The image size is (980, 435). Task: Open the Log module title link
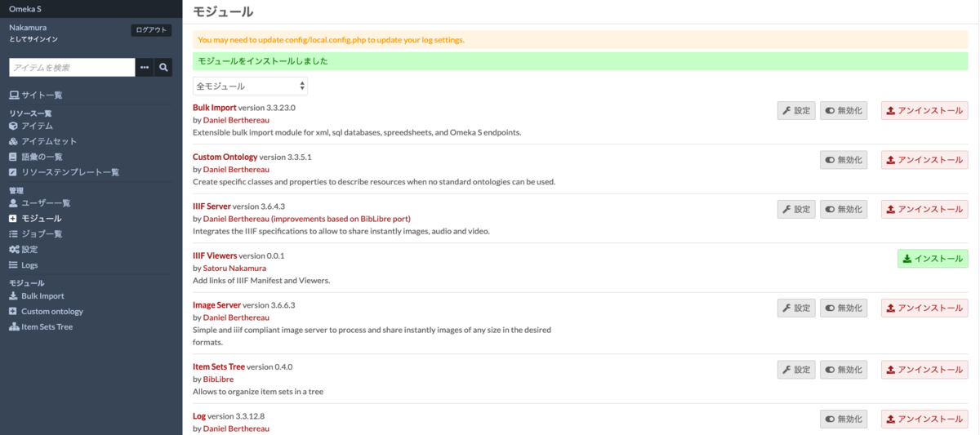pyautogui.click(x=199, y=416)
